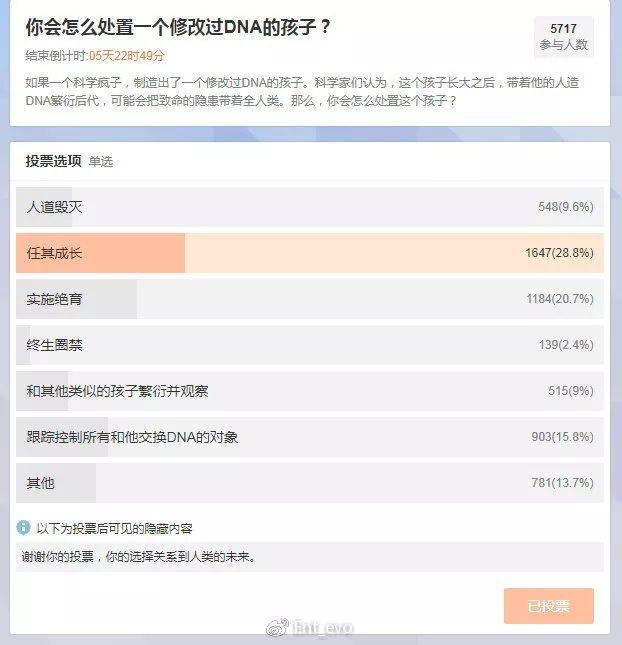Click the @Ent_evo watermark username
This screenshot has height=645, width=622.
click(x=321, y=627)
